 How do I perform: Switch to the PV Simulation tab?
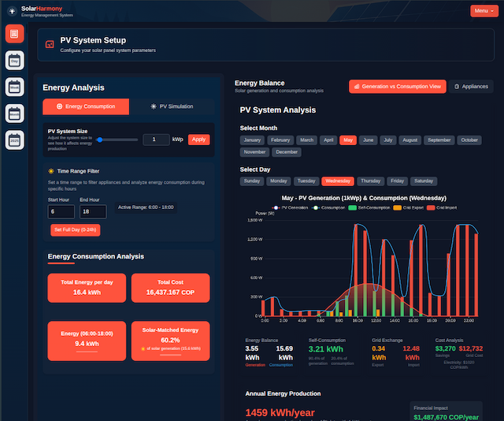coord(172,106)
